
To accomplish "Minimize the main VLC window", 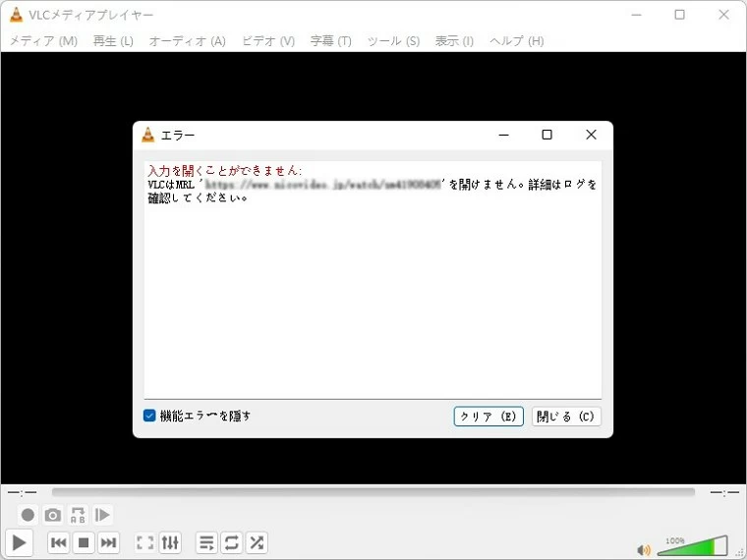I will 636,15.
